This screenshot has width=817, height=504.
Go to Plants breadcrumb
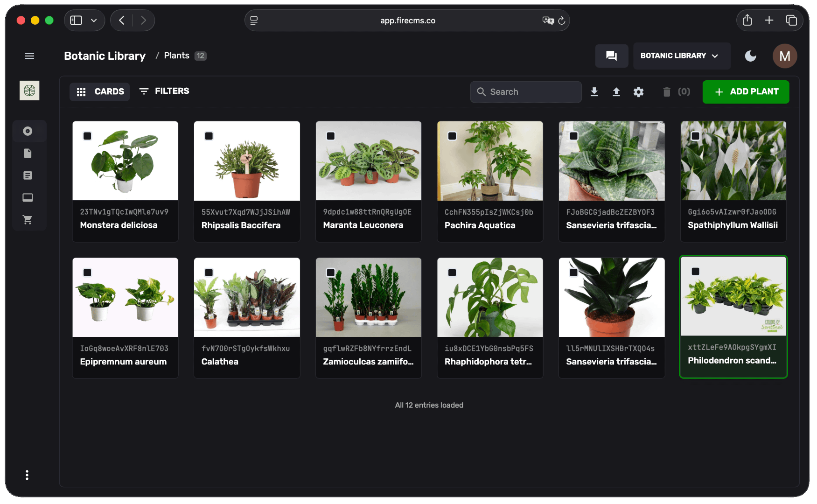point(176,56)
